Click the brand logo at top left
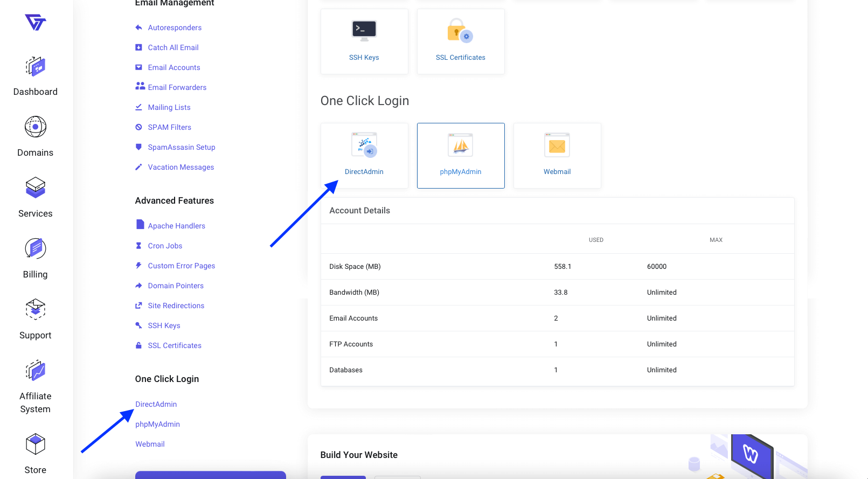The height and width of the screenshot is (479, 868). (36, 22)
